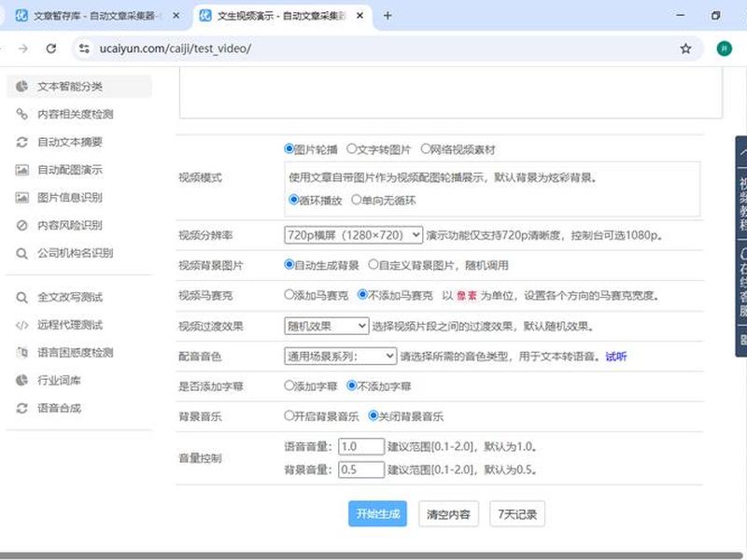Click the 语音合成 sync icon
The image size is (747, 560).
(x=21, y=408)
